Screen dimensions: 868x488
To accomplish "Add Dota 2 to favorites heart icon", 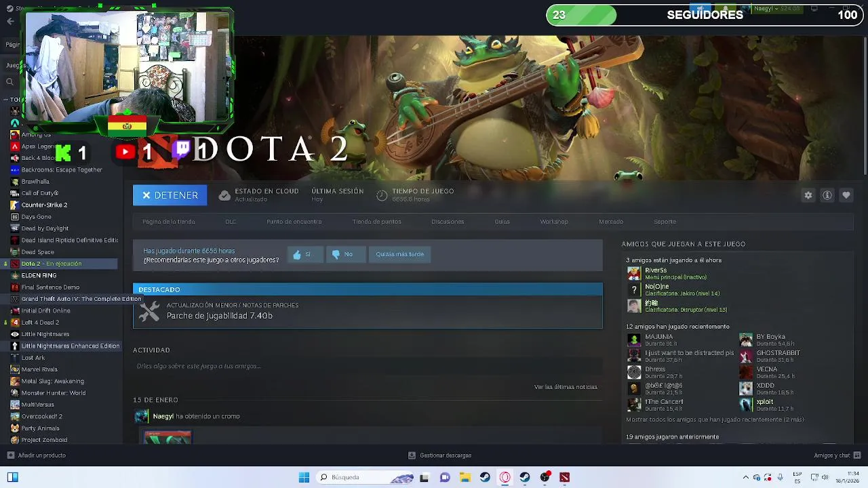I will tap(846, 195).
